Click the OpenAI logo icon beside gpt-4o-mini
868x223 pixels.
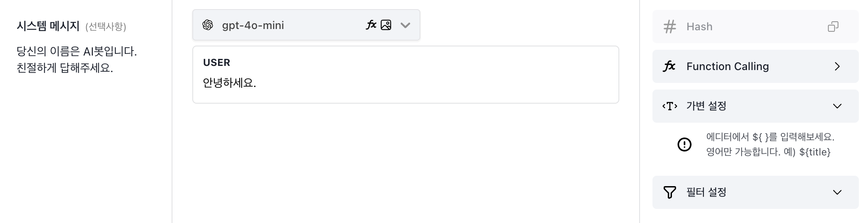pyautogui.click(x=208, y=25)
